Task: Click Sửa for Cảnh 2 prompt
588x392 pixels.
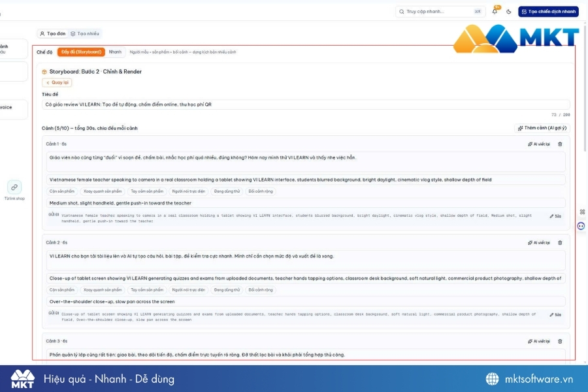Action: 556,315
